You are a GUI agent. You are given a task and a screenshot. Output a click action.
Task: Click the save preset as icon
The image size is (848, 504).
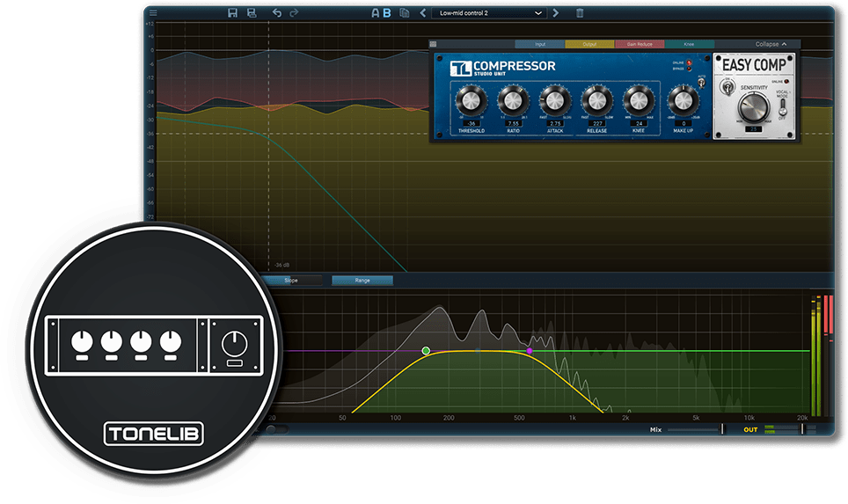click(252, 13)
